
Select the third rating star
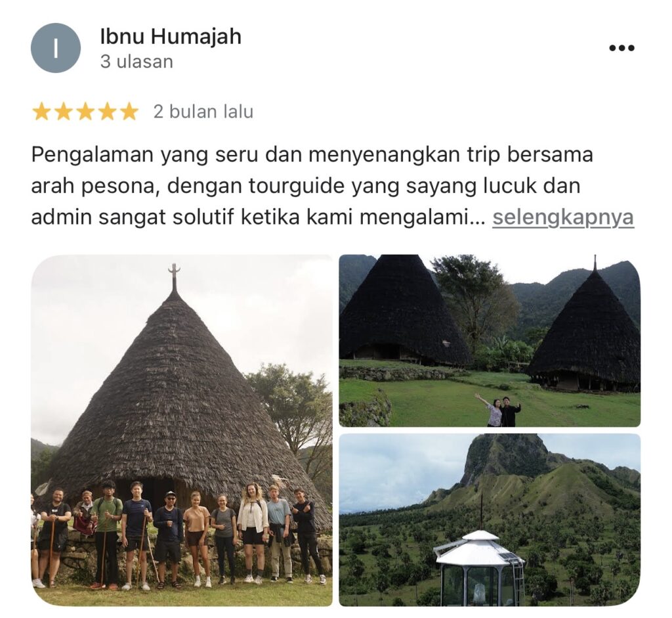85,112
